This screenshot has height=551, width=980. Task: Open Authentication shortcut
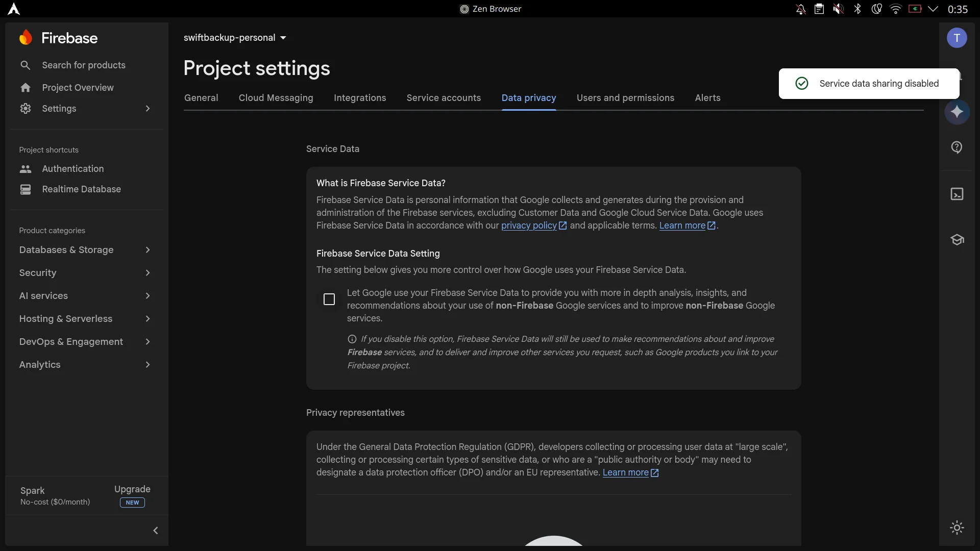(x=73, y=169)
